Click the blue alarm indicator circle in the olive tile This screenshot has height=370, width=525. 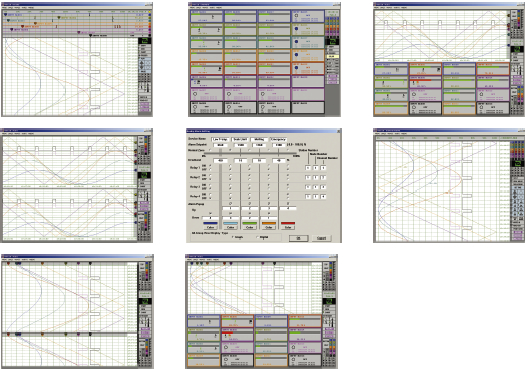[x=296, y=29]
